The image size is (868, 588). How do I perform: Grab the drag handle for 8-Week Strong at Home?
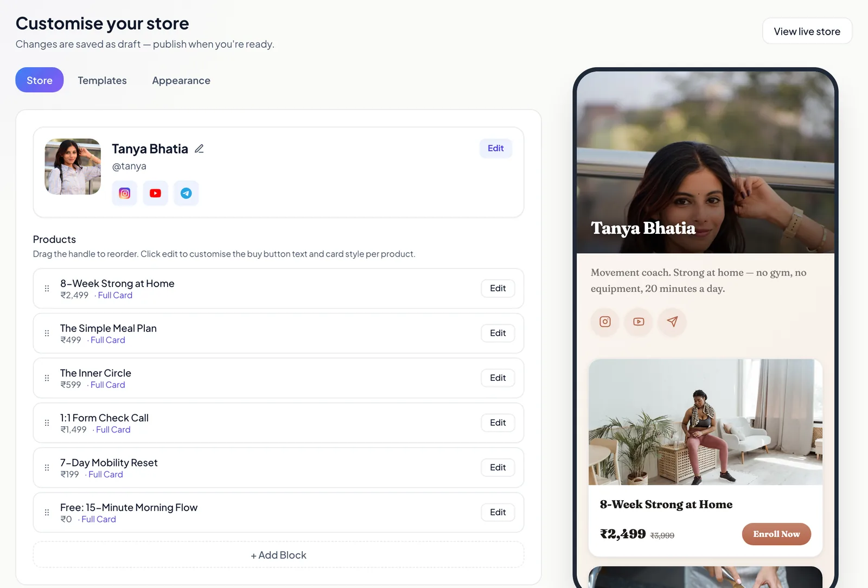[x=47, y=289]
